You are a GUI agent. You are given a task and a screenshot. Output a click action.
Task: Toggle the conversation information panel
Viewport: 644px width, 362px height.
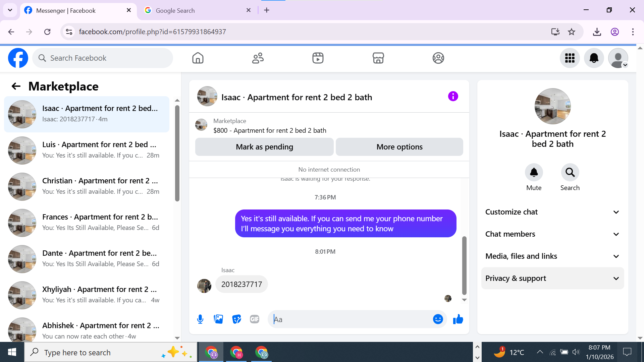453,97
